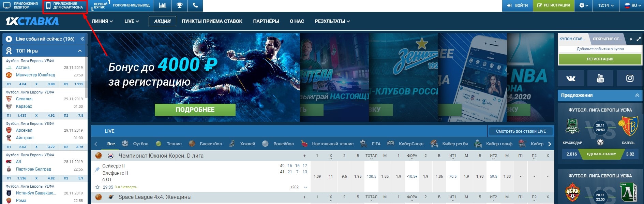Viewport: 644px width, 204px height.
Task: Open the trophy results icon
Action: pyautogui.click(x=179, y=5)
